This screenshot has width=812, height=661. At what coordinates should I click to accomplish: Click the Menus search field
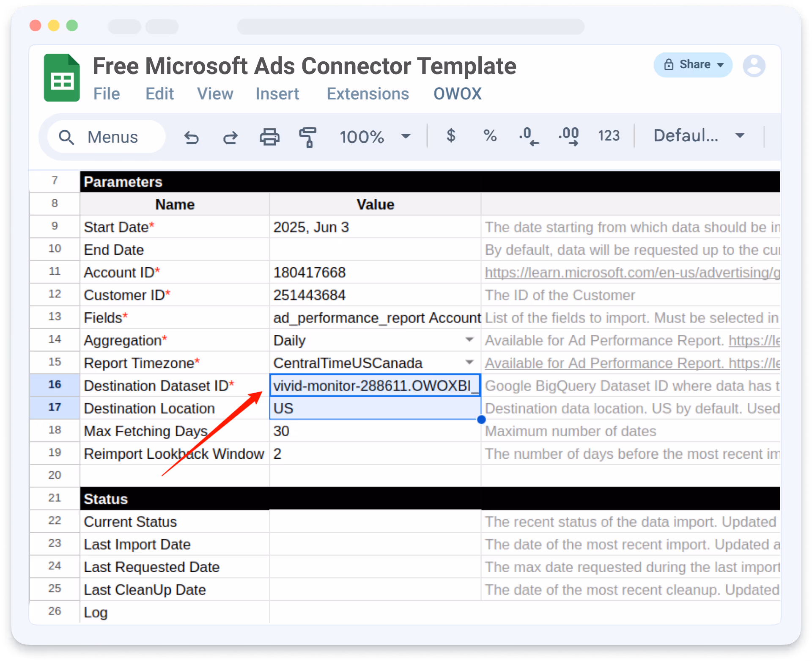click(x=107, y=137)
